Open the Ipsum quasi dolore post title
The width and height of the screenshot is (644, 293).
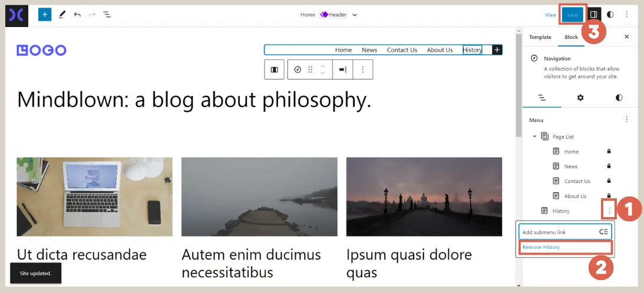[x=409, y=263]
